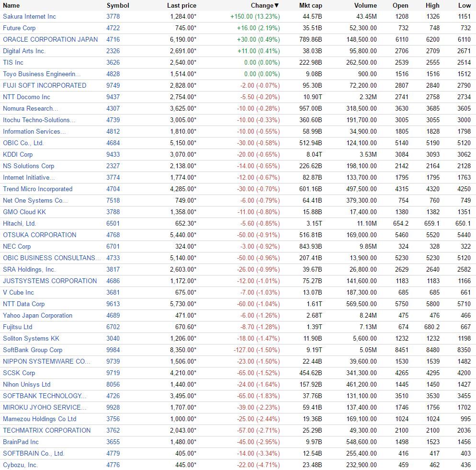
Task: Open the Nihon Unisys Ltd link
Action: point(27,384)
